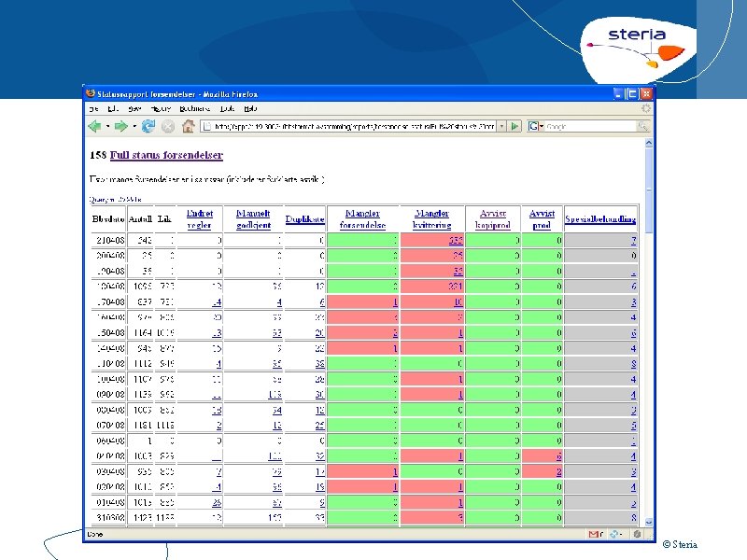Click the green Forward arrow button
The width and height of the screenshot is (747, 560).
point(121,126)
